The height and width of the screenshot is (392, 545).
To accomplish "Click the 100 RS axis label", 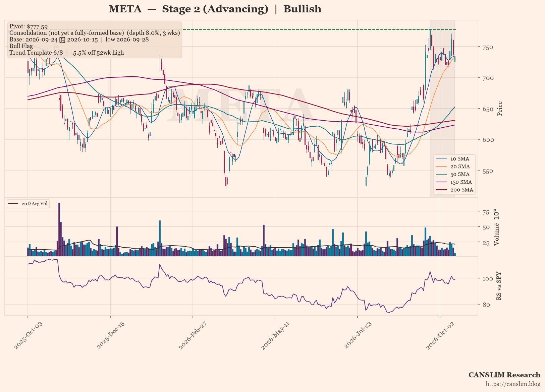I will (x=488, y=279).
